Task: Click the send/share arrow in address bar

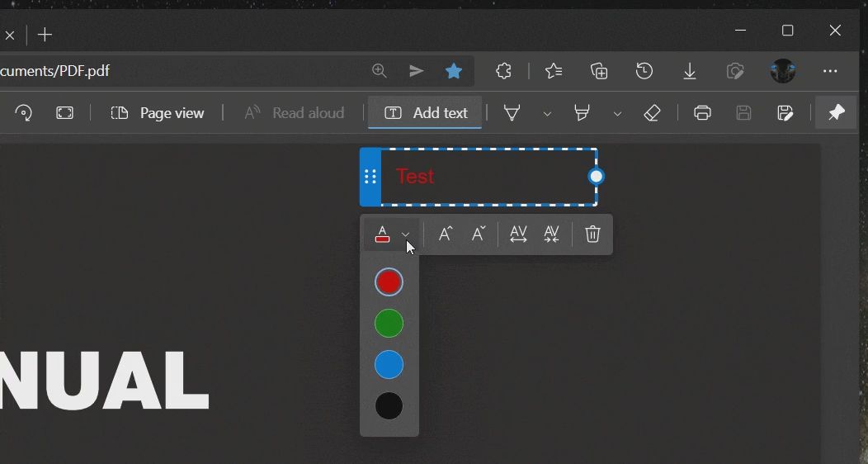Action: [x=417, y=71]
